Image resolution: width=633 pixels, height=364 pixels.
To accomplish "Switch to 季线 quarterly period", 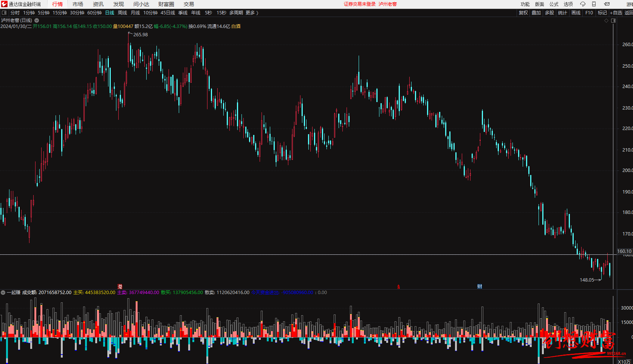I will (x=183, y=13).
